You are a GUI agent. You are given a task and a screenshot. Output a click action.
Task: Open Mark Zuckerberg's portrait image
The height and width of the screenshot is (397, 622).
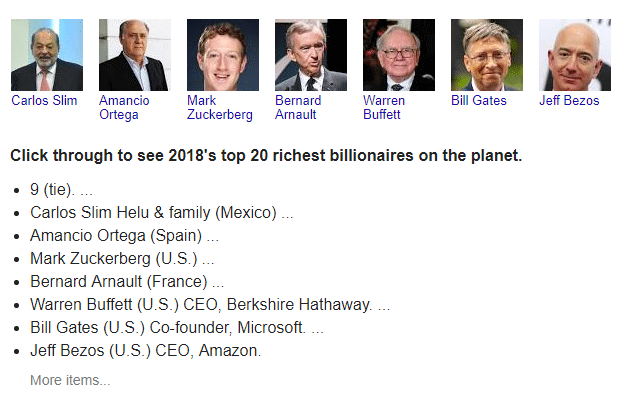coord(223,55)
